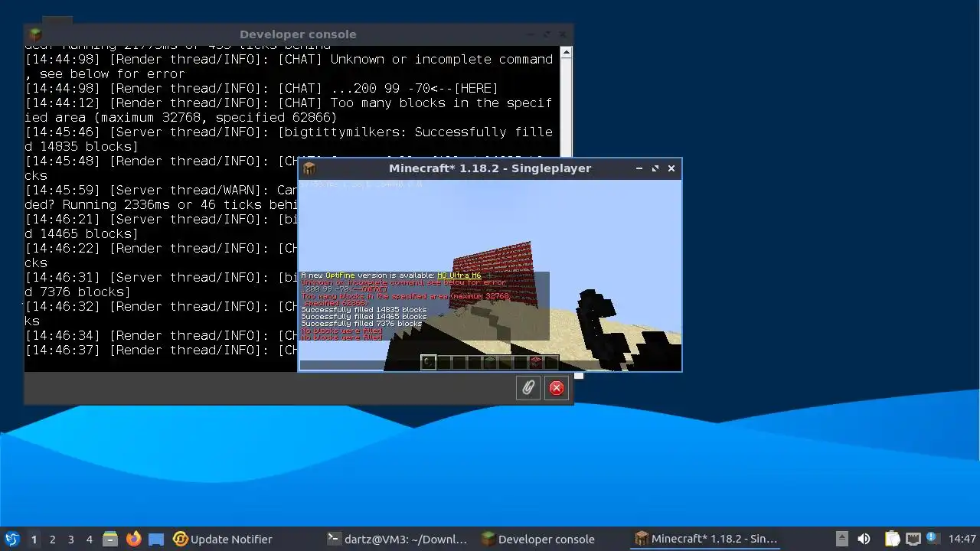The height and width of the screenshot is (551, 980).
Task: Click the clock showing 14:47
Action: click(x=962, y=539)
